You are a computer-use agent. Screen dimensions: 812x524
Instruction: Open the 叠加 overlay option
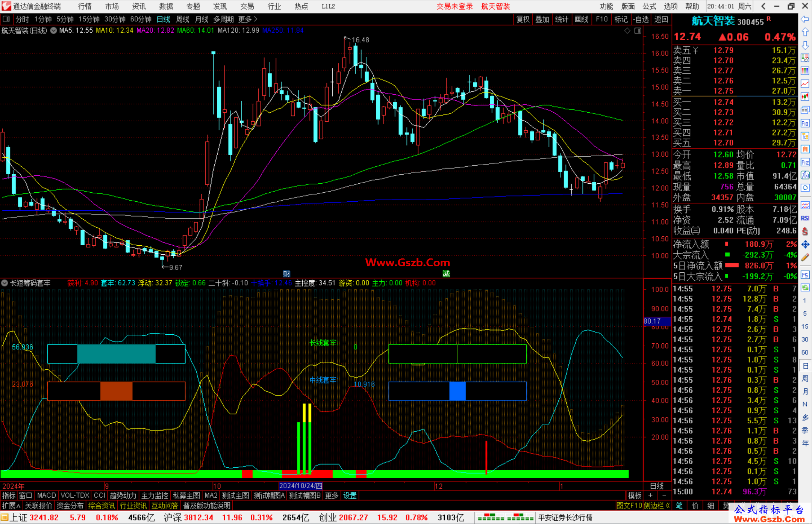[x=542, y=19]
